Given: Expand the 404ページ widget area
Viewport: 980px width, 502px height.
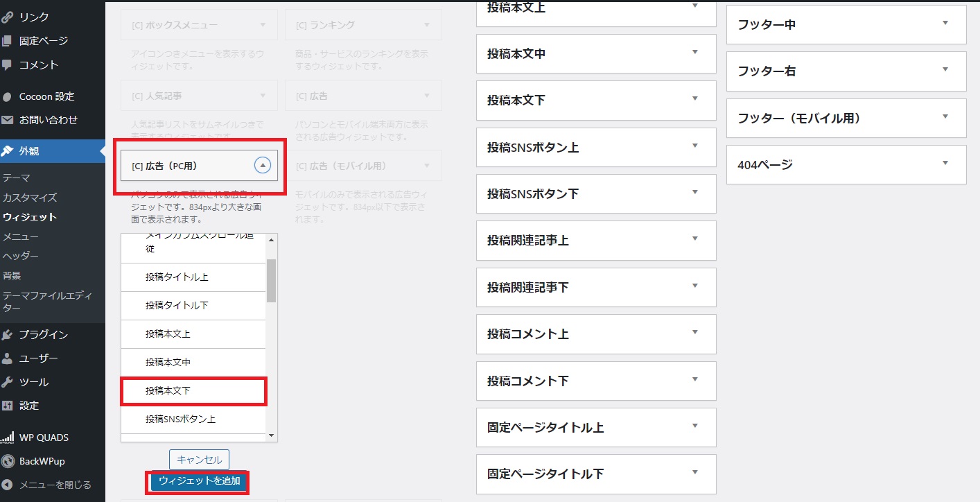Looking at the screenshot, I should pos(945,164).
